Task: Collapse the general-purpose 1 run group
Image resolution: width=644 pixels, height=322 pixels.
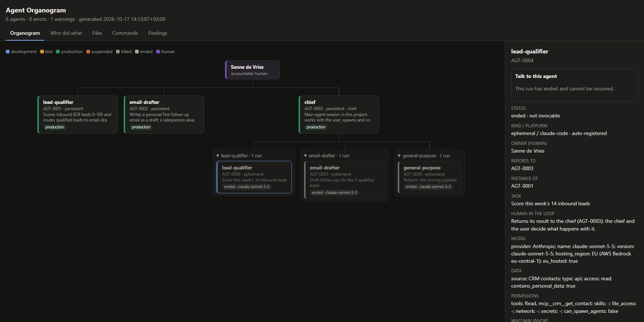Action: [399, 156]
